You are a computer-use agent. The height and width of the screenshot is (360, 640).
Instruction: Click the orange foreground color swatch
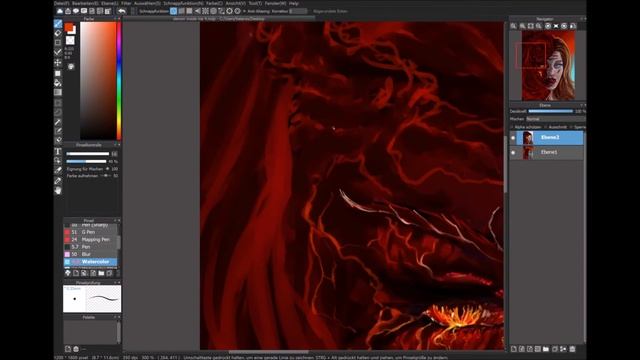[x=69, y=28]
